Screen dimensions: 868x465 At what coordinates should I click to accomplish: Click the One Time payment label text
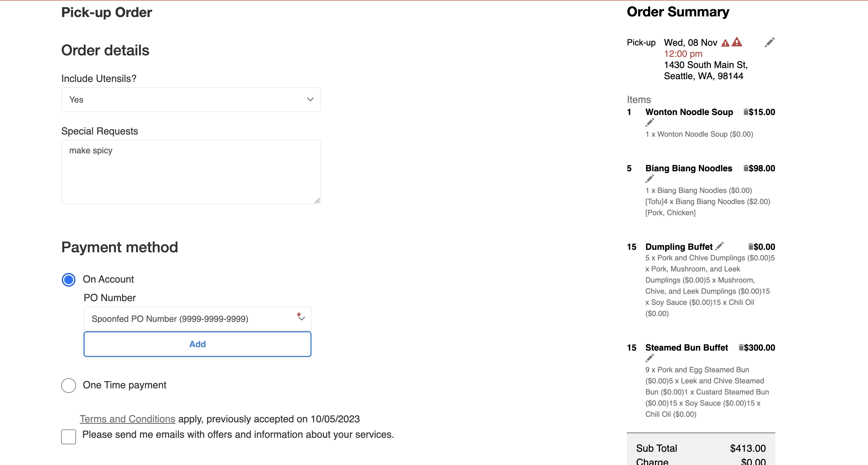(x=124, y=385)
